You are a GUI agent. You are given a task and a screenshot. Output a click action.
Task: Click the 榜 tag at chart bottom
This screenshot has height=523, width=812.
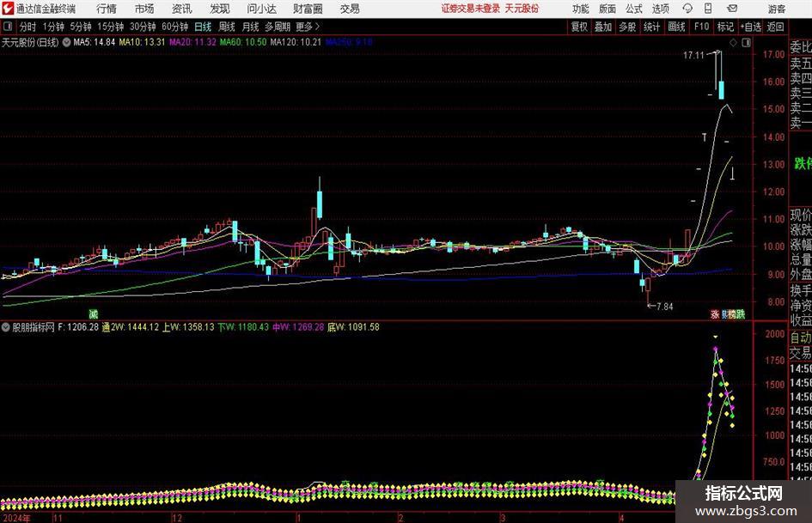point(732,313)
